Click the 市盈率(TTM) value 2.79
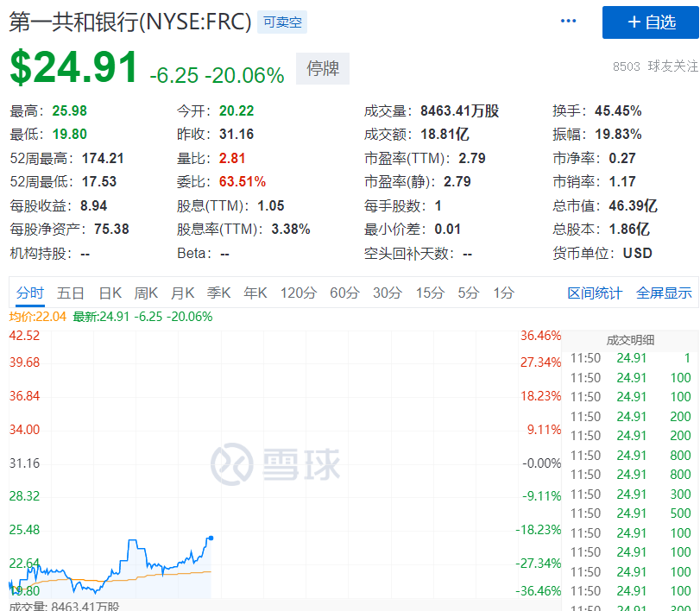This screenshot has height=611, width=700. pyautogui.click(x=472, y=158)
